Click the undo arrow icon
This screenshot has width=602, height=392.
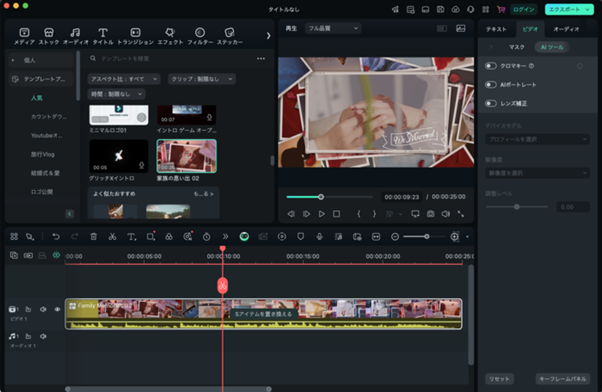[56, 237]
